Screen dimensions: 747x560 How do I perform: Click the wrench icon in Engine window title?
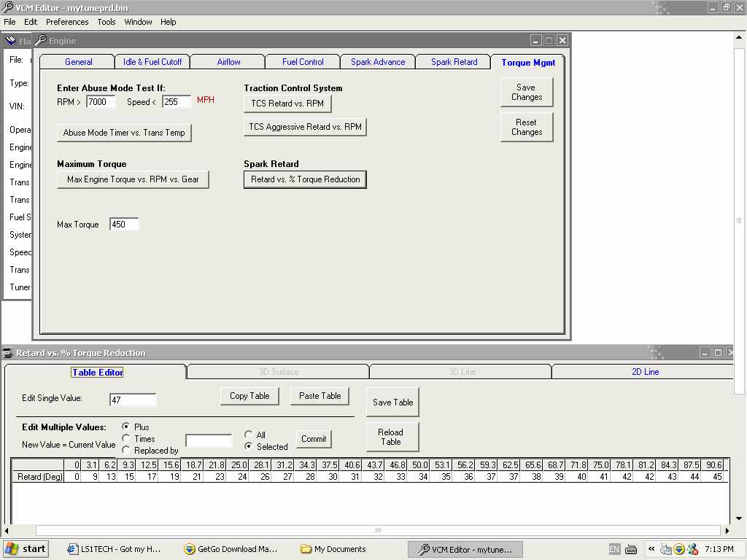[41, 41]
